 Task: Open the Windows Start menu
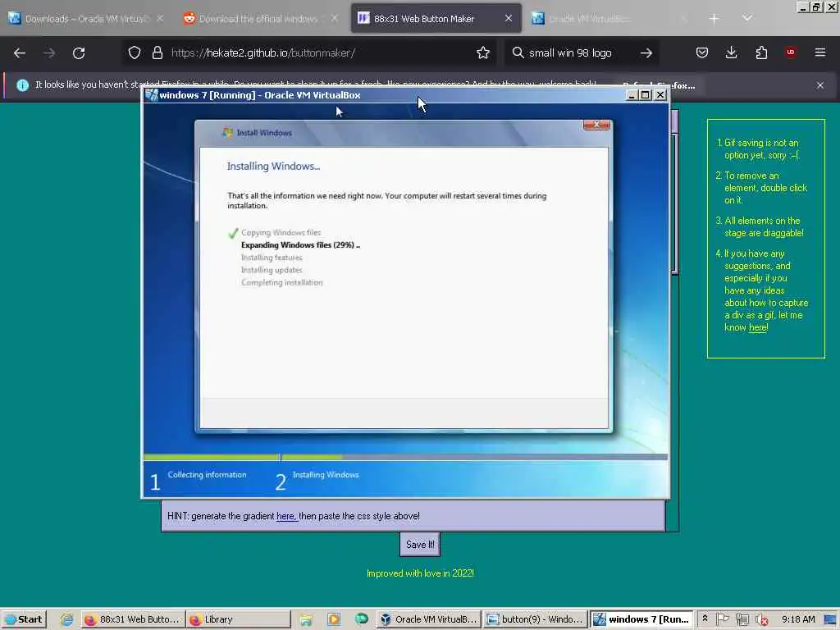[x=24, y=619]
